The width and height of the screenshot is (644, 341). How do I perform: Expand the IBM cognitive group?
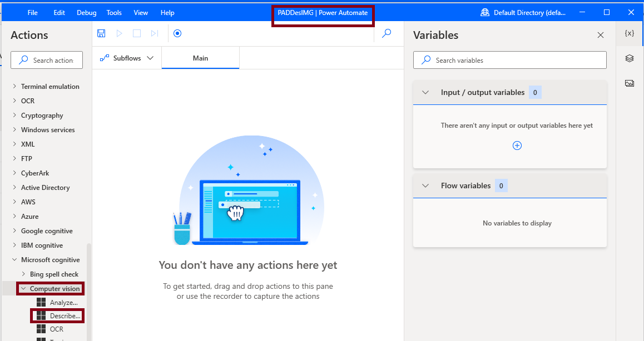tap(15, 245)
